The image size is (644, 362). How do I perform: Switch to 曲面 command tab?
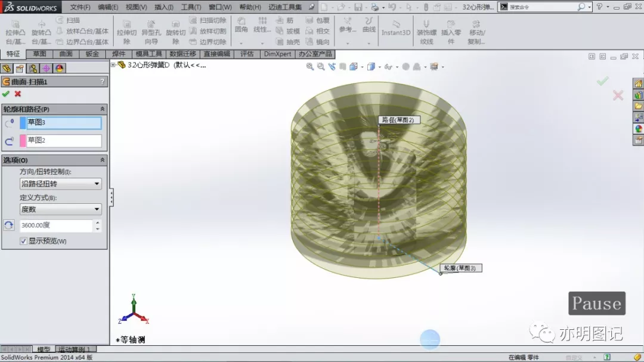[x=66, y=54]
